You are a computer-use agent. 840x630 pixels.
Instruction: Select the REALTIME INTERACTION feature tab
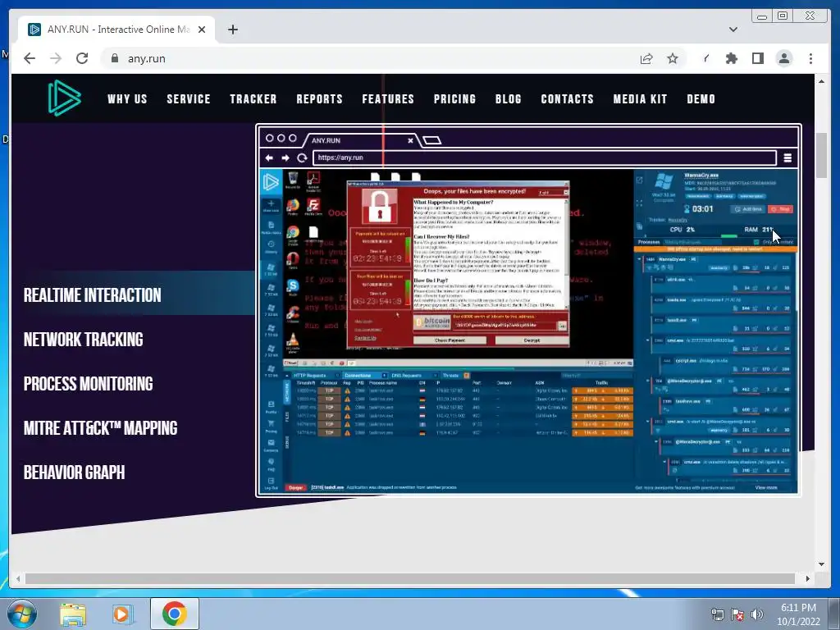coord(92,295)
